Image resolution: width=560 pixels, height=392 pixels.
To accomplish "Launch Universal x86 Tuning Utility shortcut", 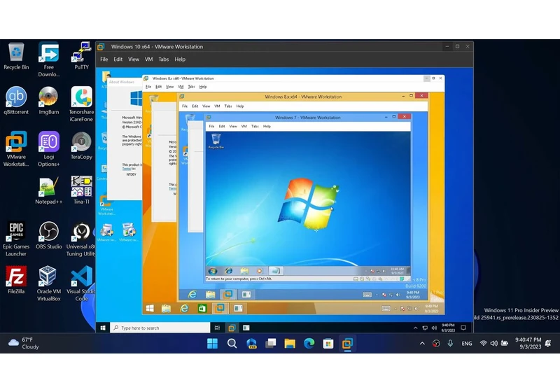I will point(80,239).
